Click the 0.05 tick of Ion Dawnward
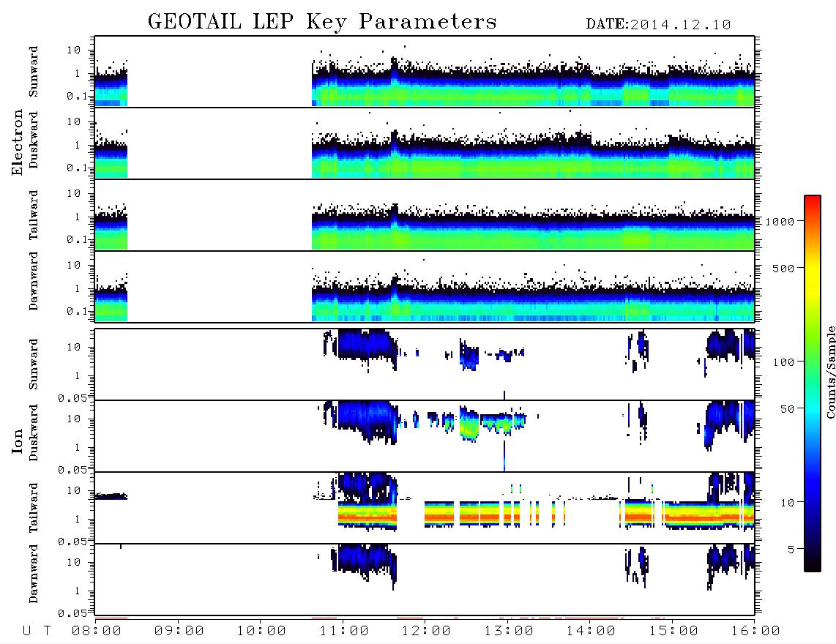The height and width of the screenshot is (644, 836). click(72, 613)
